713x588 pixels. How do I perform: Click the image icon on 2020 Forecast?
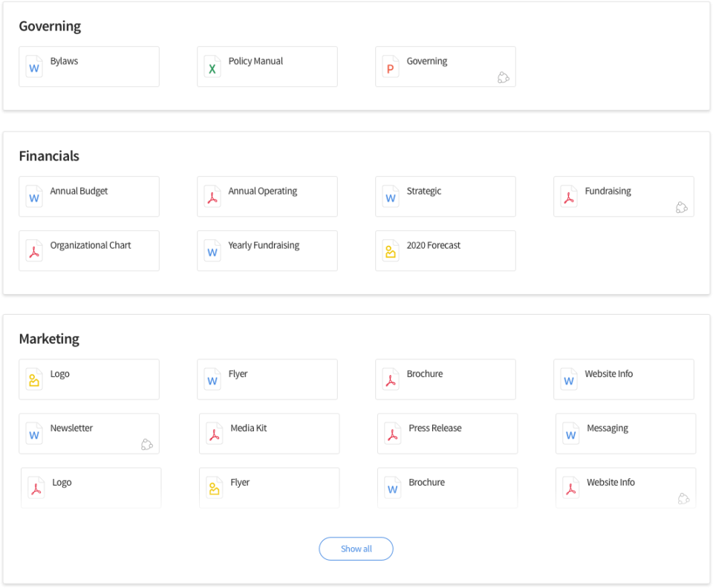[391, 252]
